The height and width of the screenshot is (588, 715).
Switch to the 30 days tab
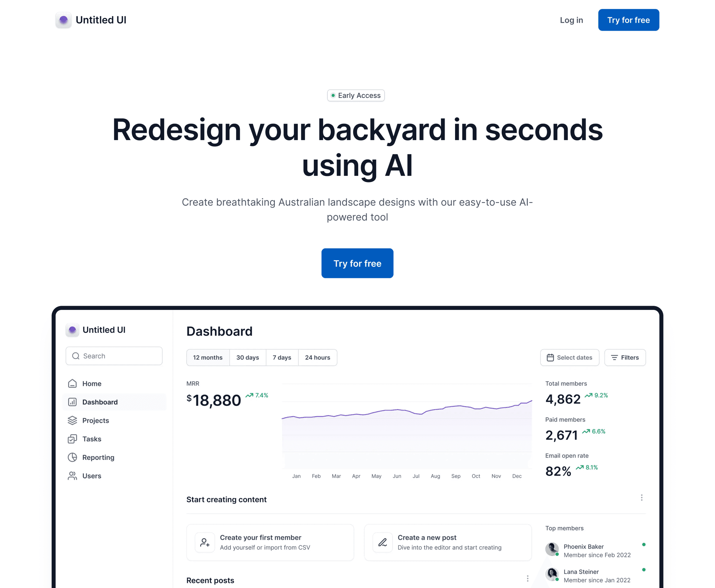[x=248, y=357]
